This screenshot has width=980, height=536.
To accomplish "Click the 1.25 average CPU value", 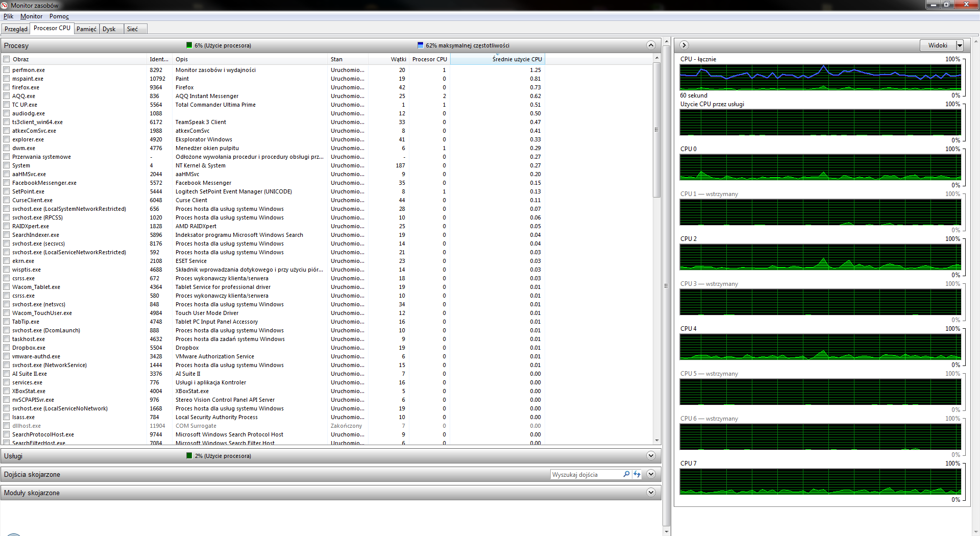I will tap(535, 70).
